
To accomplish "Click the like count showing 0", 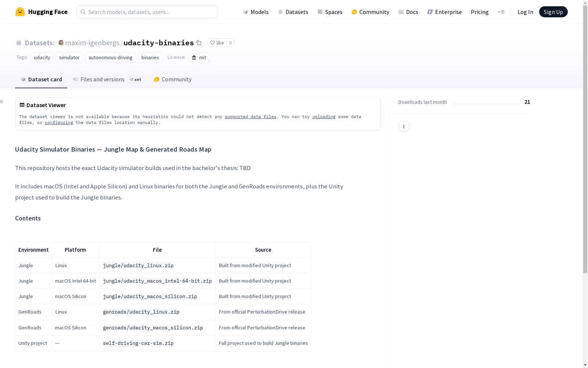I will 230,43.
